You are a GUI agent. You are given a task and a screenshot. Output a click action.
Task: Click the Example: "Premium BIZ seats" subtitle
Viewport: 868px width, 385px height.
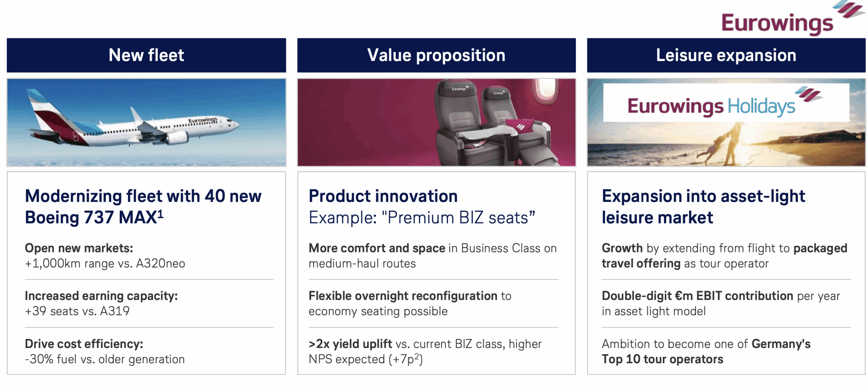(422, 218)
